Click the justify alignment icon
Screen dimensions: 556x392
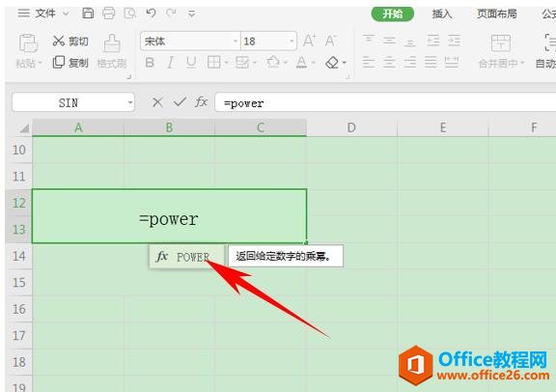[431, 63]
